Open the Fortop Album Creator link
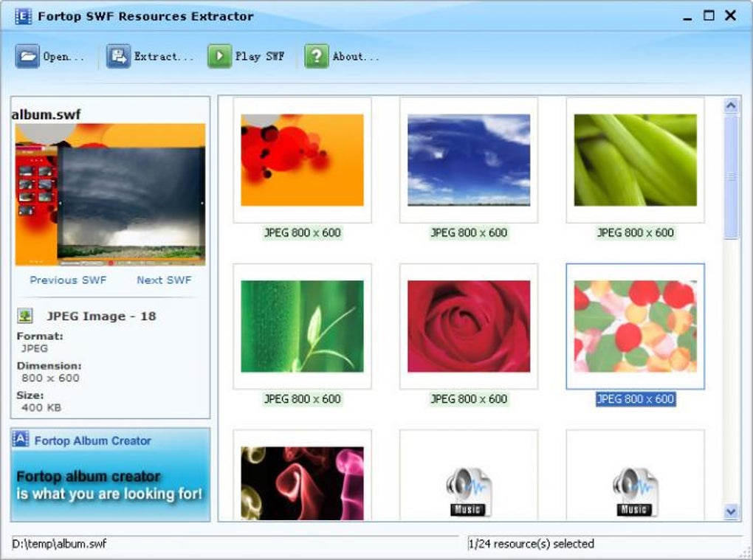 pos(93,440)
